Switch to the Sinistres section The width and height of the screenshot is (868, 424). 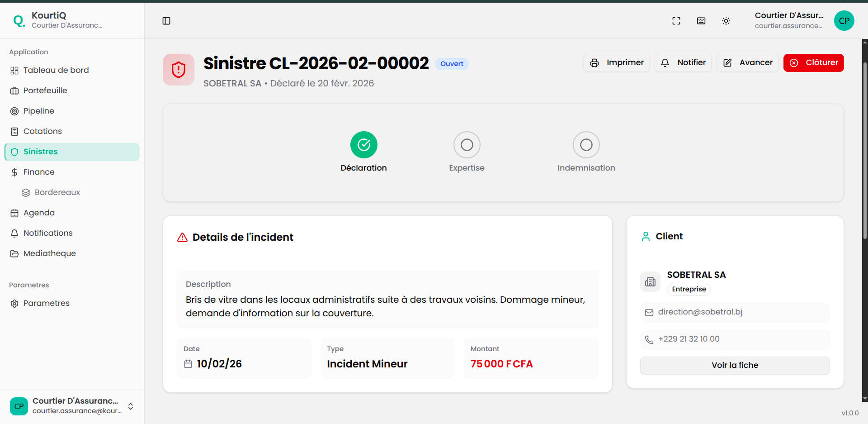point(40,152)
